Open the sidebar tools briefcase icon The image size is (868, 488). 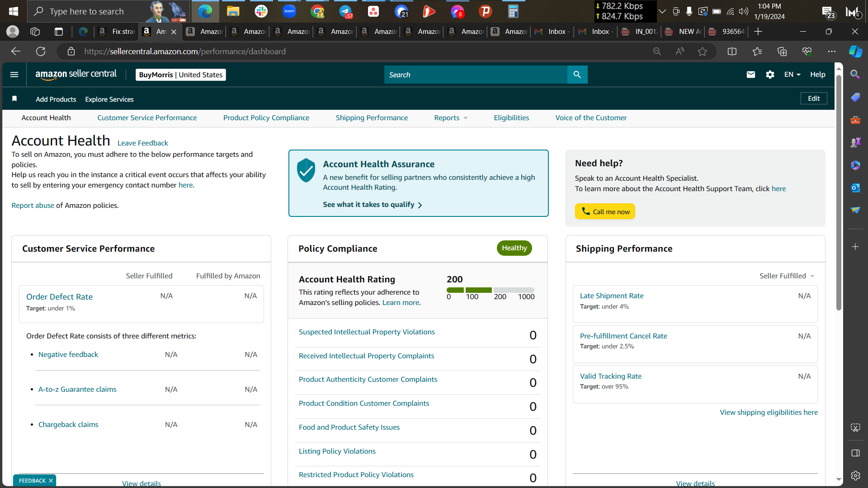[855, 120]
